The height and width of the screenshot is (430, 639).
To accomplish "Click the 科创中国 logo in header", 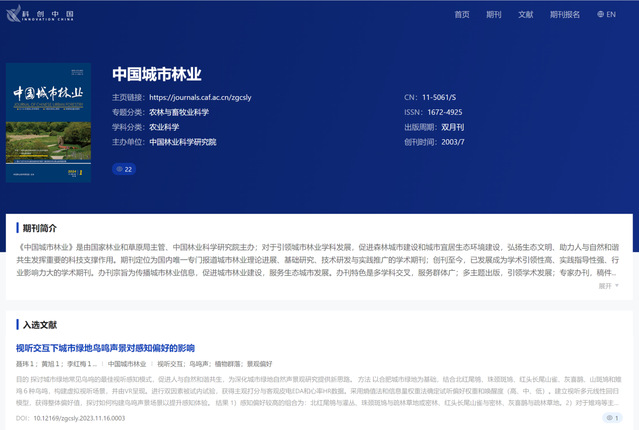I will coord(45,15).
